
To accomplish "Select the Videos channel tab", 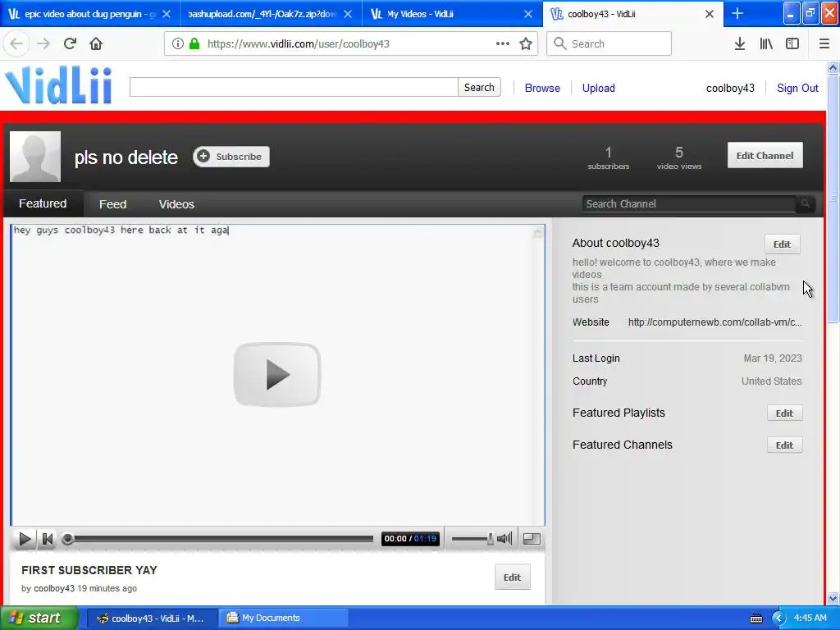I will [x=176, y=204].
